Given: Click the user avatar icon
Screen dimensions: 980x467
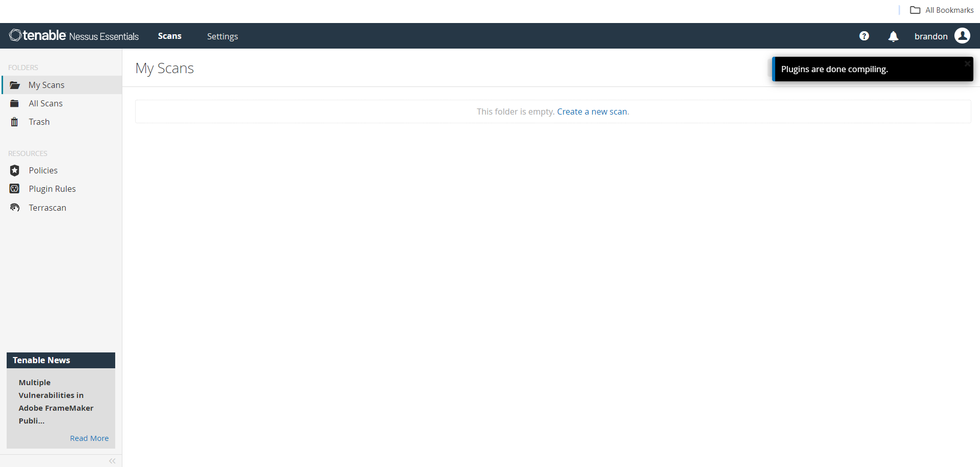Looking at the screenshot, I should coord(962,36).
